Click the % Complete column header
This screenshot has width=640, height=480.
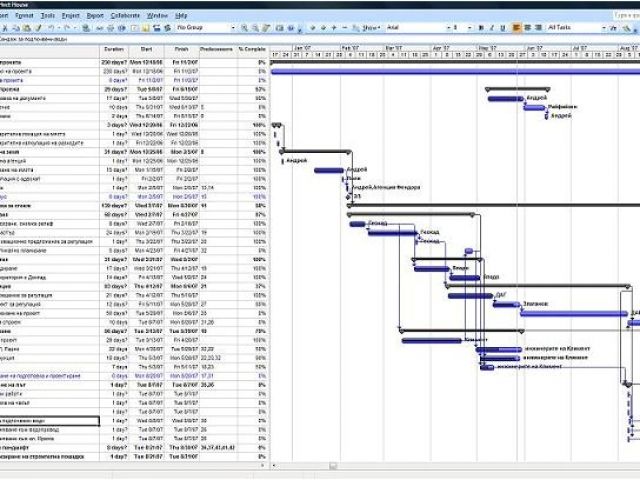[x=253, y=48]
